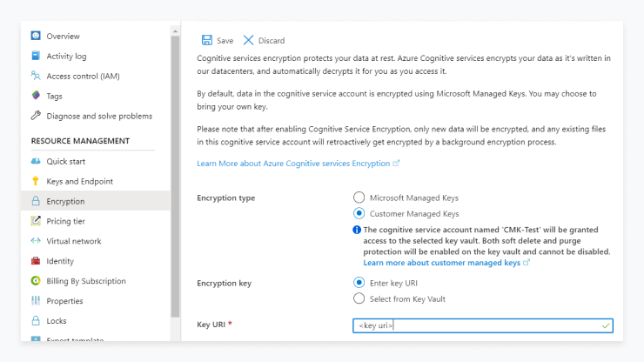Screen dimensions: 644x362
Task: Click the Discard X icon
Action: tap(249, 40)
